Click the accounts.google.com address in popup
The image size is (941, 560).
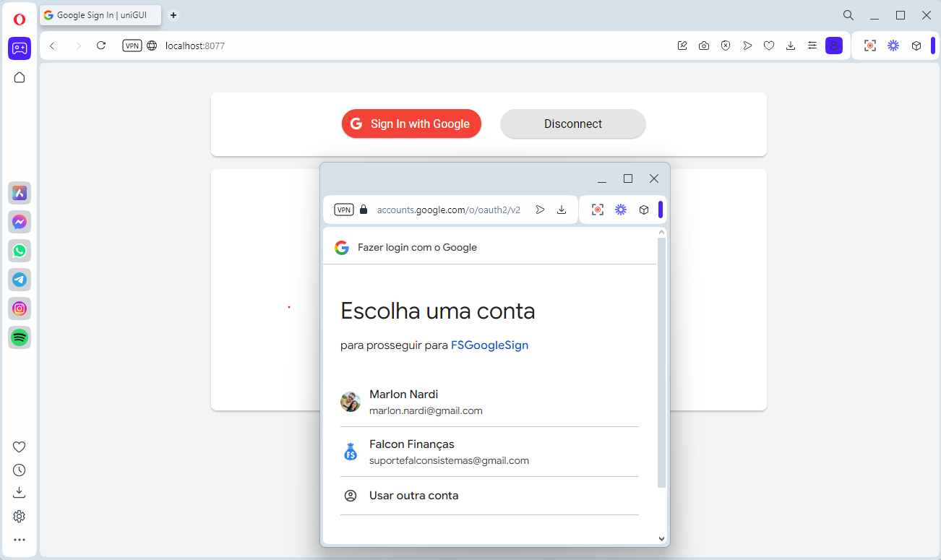pyautogui.click(x=449, y=210)
